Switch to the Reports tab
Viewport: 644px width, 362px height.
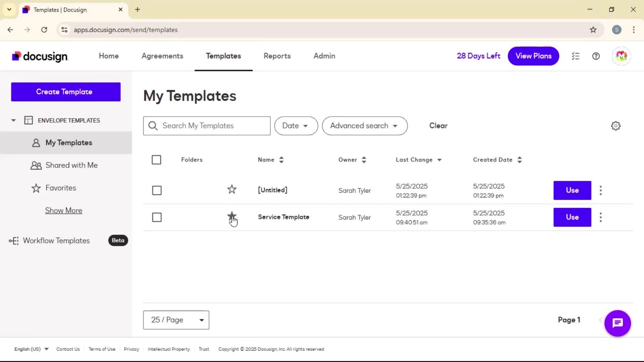[277, 56]
